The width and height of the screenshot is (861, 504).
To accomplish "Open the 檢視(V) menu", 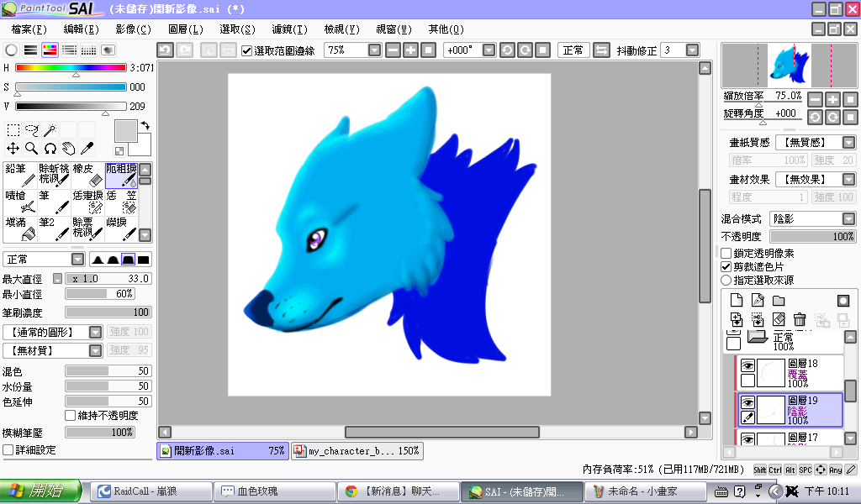I will [341, 29].
